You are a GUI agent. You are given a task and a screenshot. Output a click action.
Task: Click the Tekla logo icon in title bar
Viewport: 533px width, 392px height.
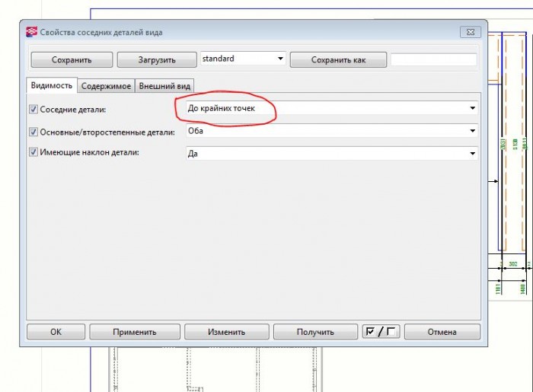click(32, 32)
